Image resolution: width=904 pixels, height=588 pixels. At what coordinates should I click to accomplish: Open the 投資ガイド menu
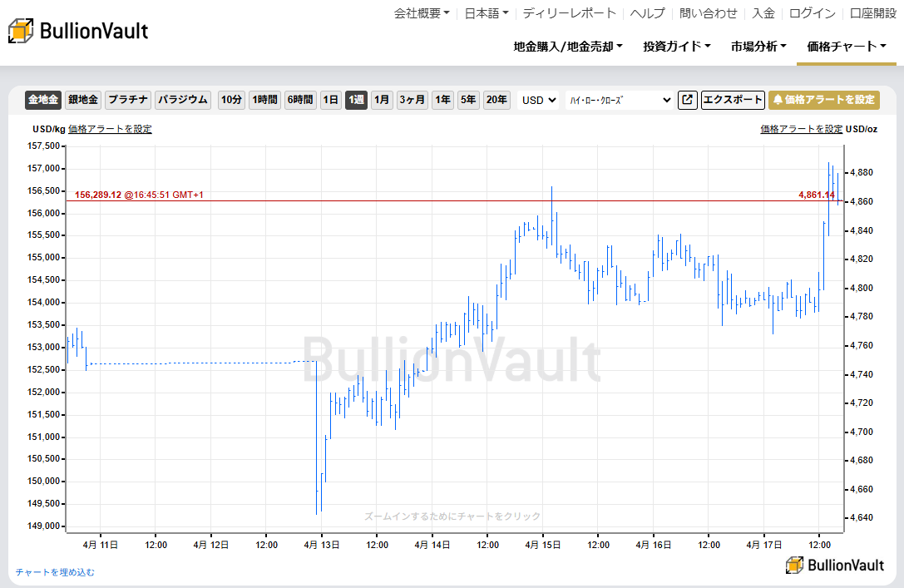tap(676, 47)
